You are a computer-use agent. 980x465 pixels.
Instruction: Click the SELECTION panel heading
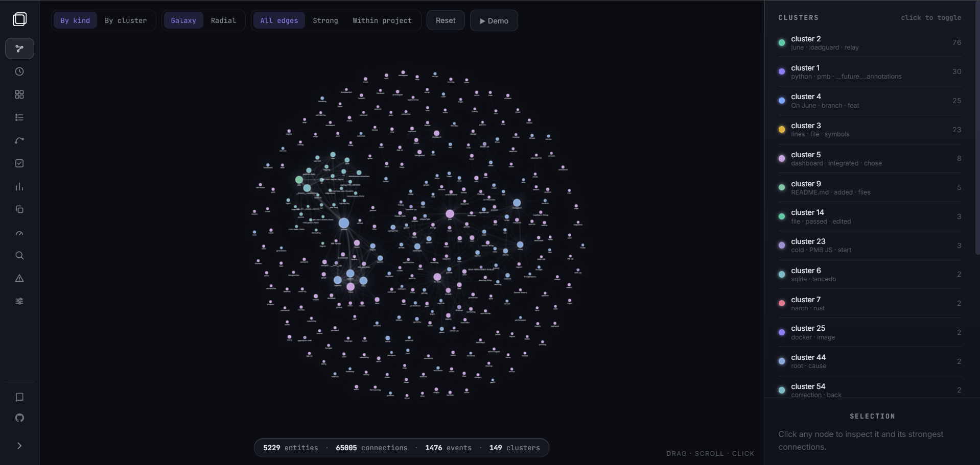tap(872, 417)
